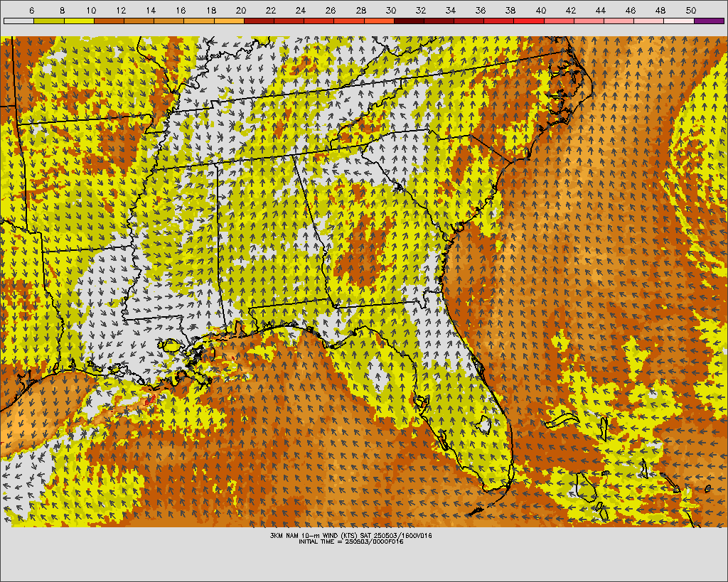
Task: Choose the legend swatch between 36 and 38
Action: pos(499,21)
